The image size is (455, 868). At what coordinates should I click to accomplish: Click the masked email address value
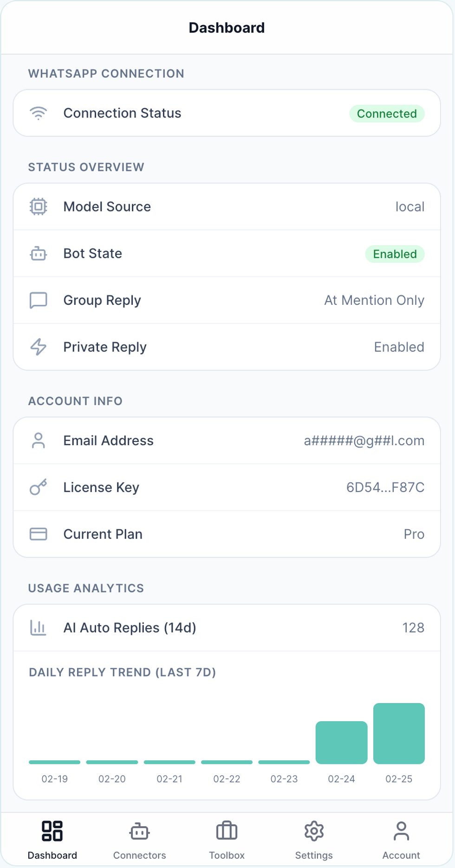pyautogui.click(x=364, y=441)
